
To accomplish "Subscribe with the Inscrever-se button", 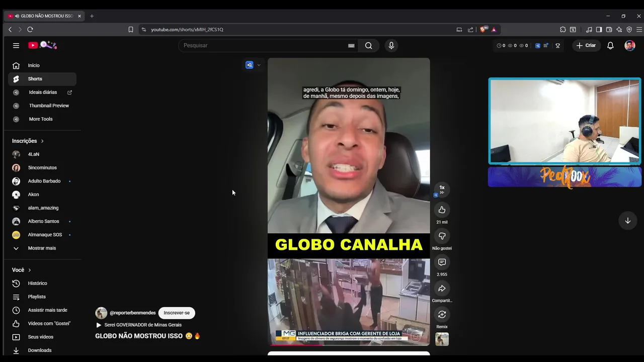I will [x=177, y=313].
